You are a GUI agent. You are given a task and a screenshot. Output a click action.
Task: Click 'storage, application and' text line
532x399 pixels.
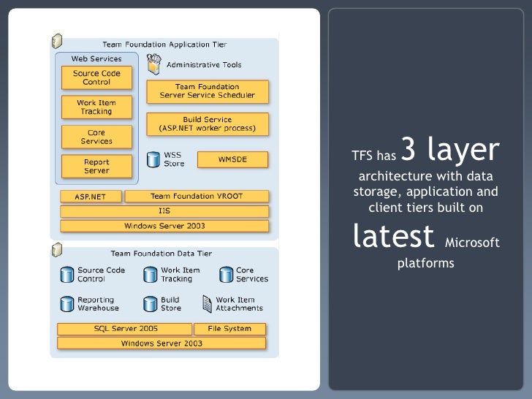426,192
